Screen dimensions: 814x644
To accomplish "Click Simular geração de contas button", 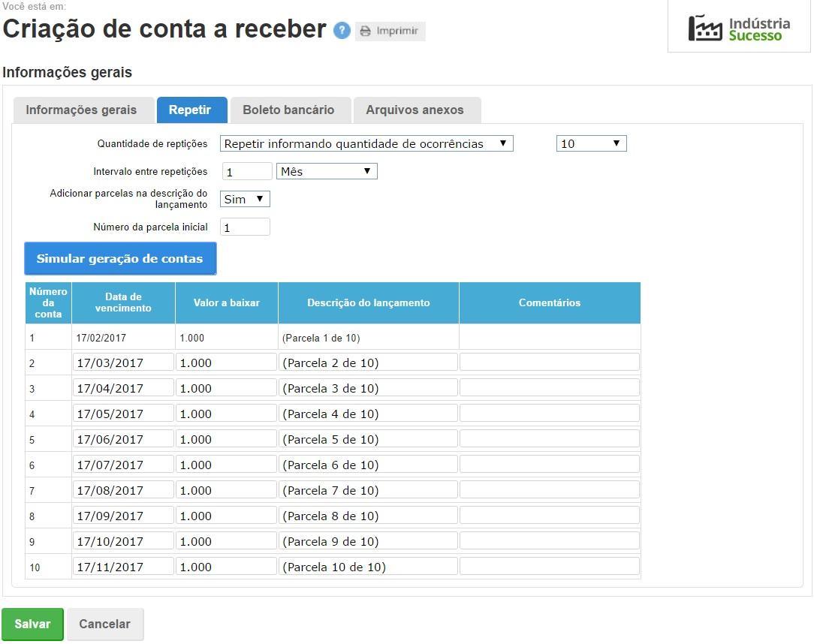I will click(120, 259).
